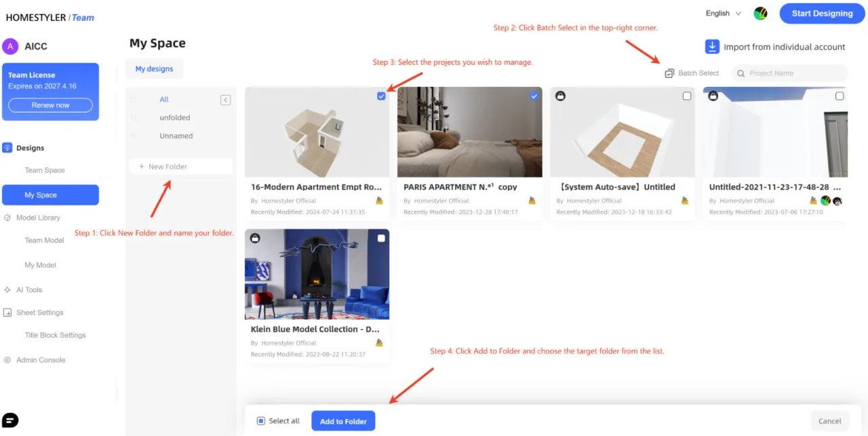Click the Project Name search field
Screen dimensions: 868x436
(x=793, y=73)
